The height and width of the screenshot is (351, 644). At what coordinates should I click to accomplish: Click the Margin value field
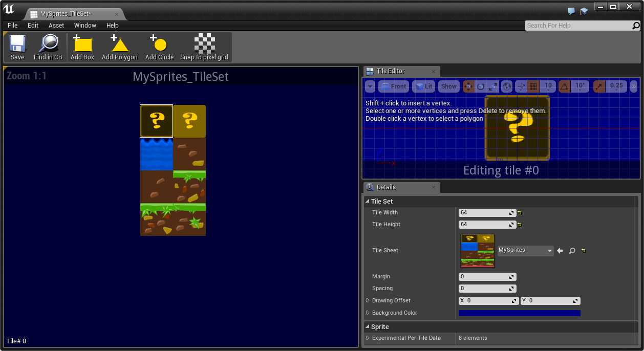tap(487, 276)
